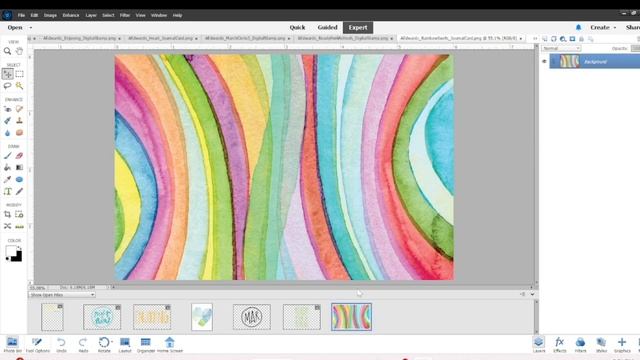Open the rainbow stripes thumbnail in Photo Bin
The image size is (640, 360).
[x=351, y=317]
